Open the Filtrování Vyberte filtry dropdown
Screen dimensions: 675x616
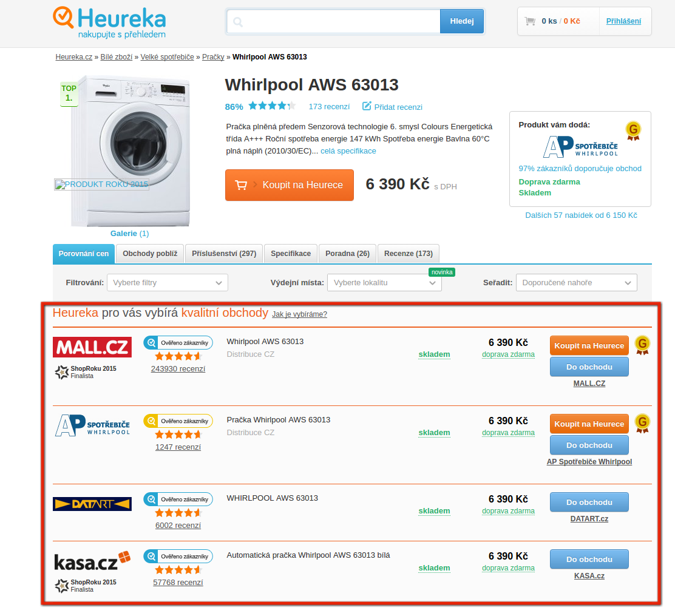(168, 283)
